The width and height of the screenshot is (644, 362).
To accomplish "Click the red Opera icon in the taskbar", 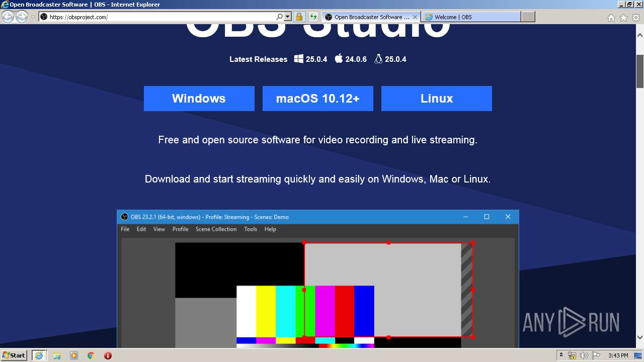I will [x=108, y=355].
